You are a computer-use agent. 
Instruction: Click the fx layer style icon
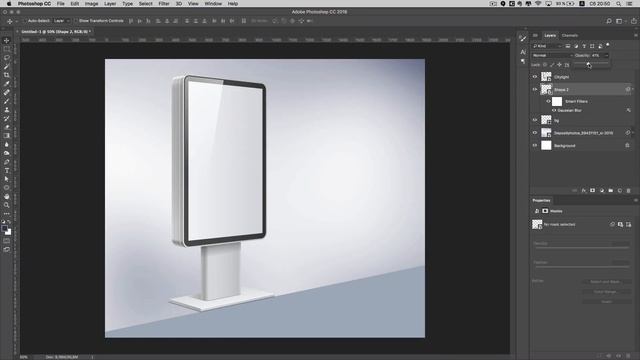pos(584,191)
